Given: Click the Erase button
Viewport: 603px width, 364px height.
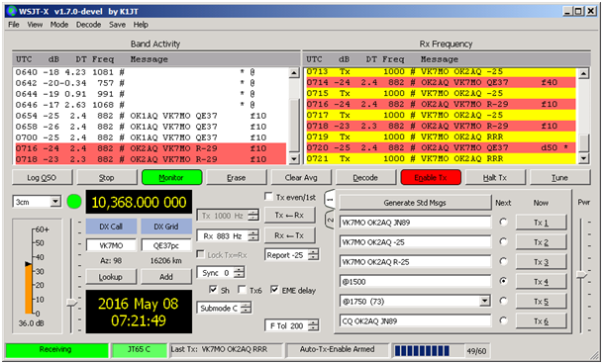Looking at the screenshot, I should pyautogui.click(x=236, y=178).
